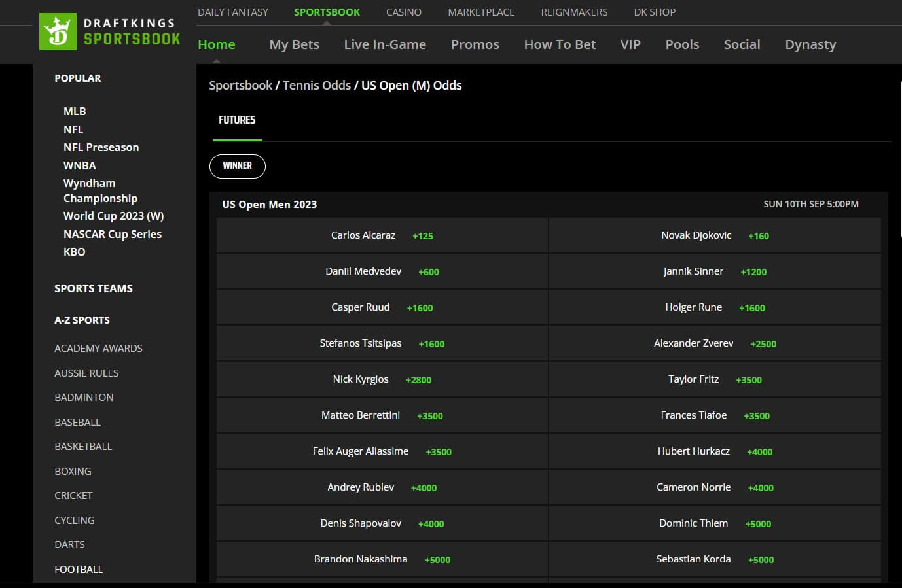Go to the VIP tab
The width and height of the screenshot is (902, 588).
click(x=630, y=44)
